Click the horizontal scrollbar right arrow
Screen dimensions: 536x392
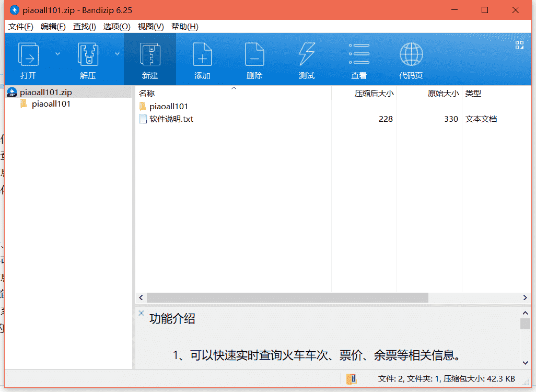525,297
